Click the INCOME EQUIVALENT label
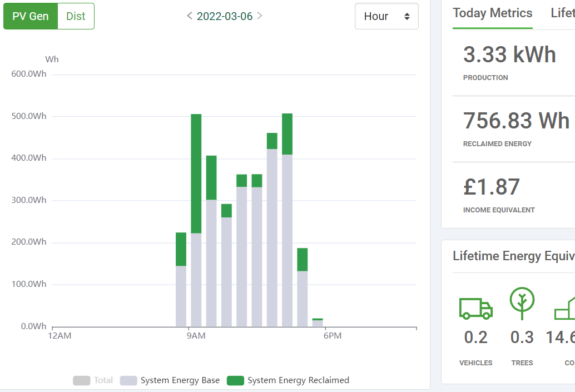Image resolution: width=575 pixels, height=392 pixels. (x=499, y=210)
